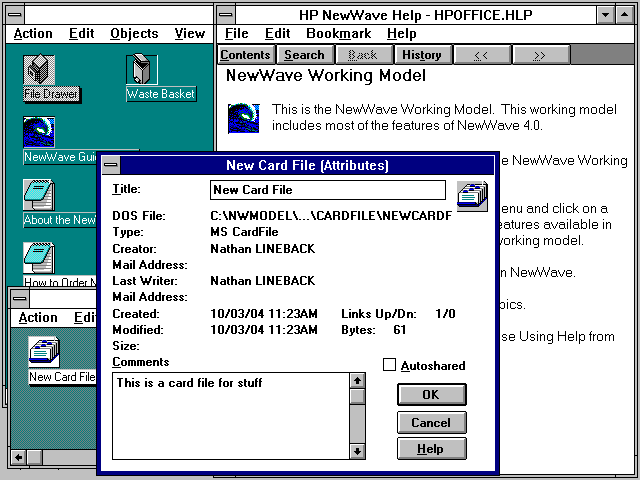Image resolution: width=640 pixels, height=480 pixels.
Task: Click the Search button in Help toolbar
Action: click(304, 55)
